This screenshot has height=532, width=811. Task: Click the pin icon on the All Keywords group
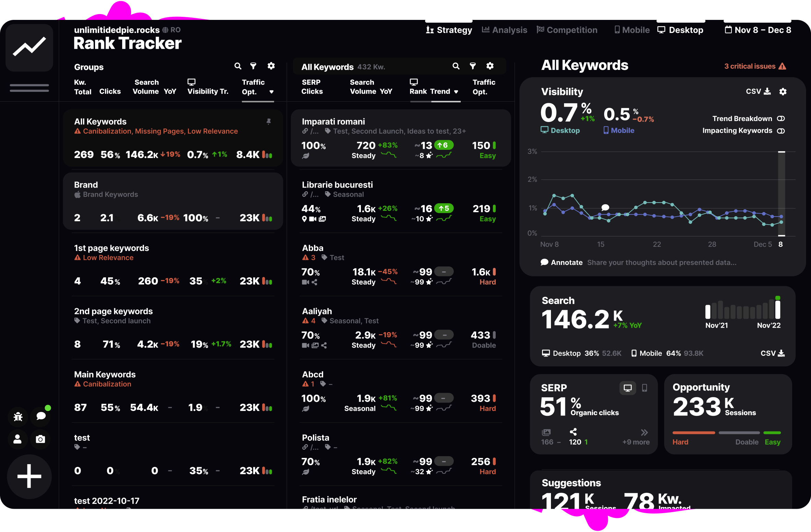click(269, 121)
